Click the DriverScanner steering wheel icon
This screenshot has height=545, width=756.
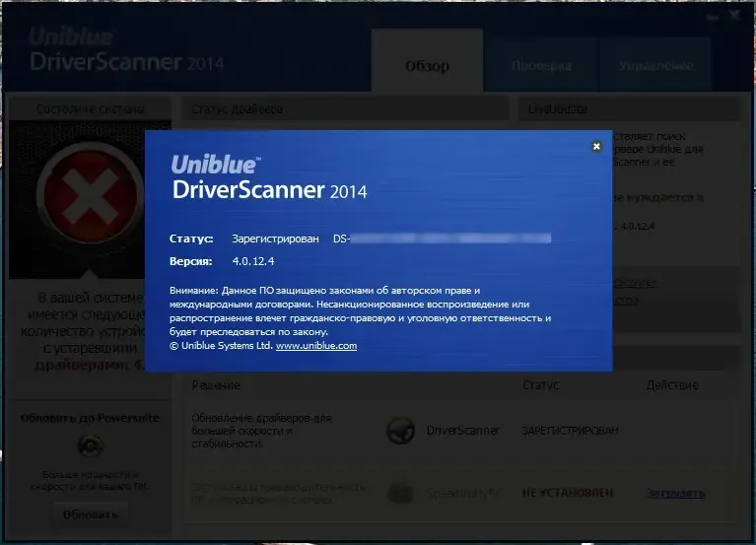(400, 431)
